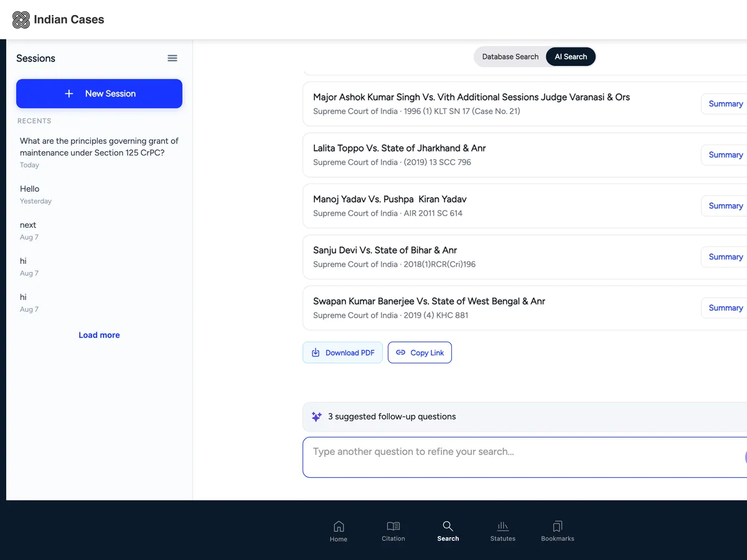Image resolution: width=747 pixels, height=560 pixels.
Task: Open Summary for Manoj Yadav case
Action: pos(725,206)
